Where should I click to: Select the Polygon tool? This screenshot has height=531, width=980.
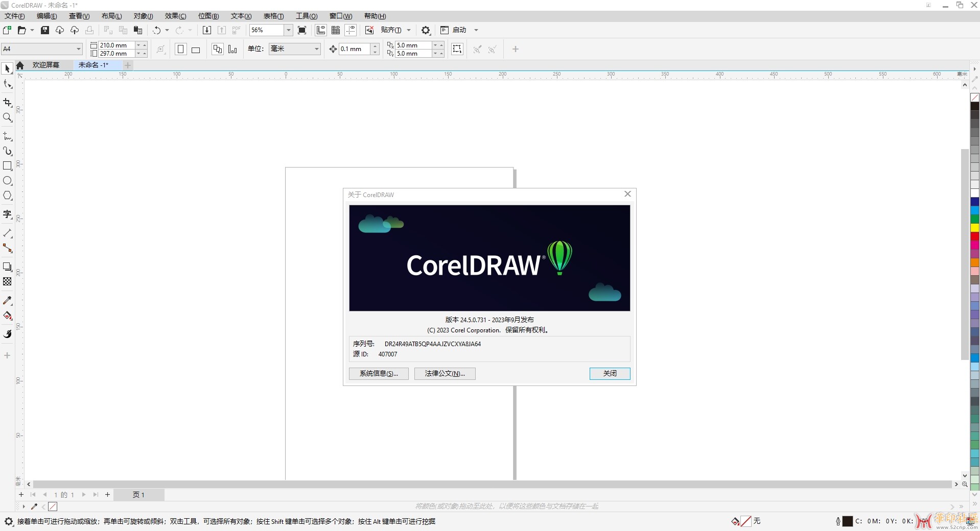(7, 196)
